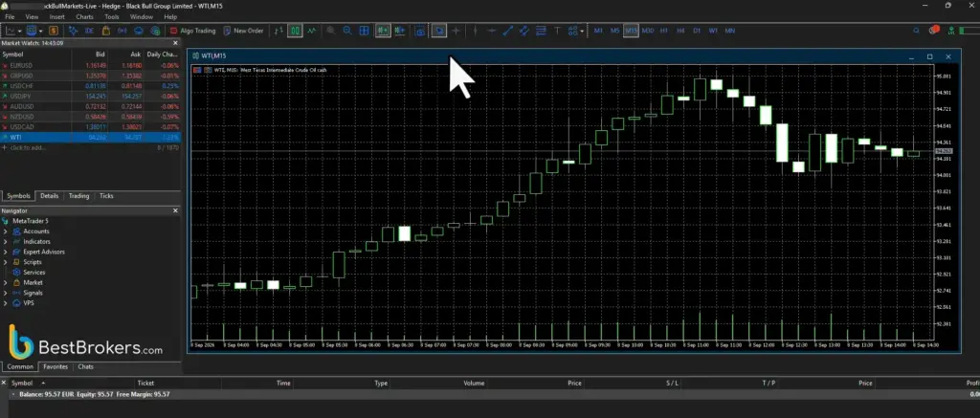This screenshot has width=980, height=418.
Task: Switch to M1 timeframe
Action: click(599, 31)
